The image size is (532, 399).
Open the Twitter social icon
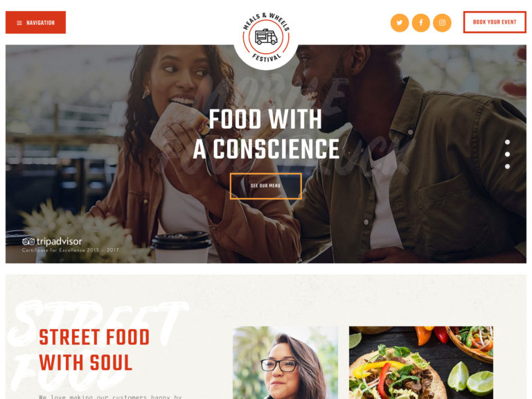(399, 23)
